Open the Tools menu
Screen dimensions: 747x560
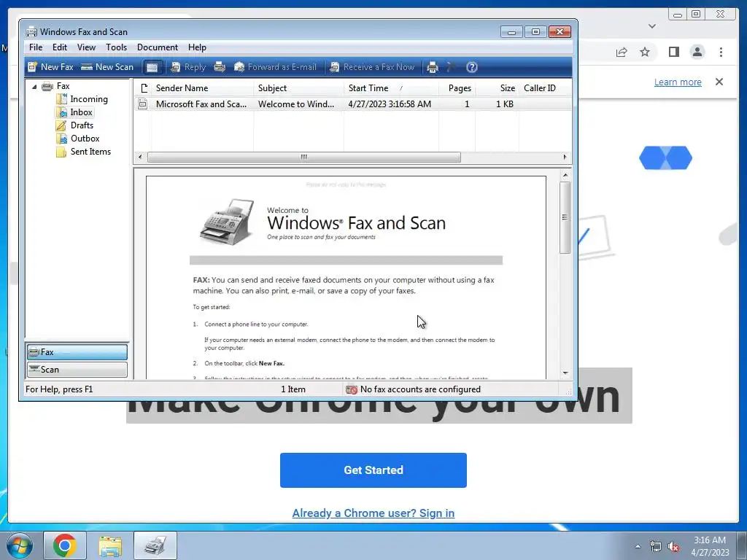116,47
